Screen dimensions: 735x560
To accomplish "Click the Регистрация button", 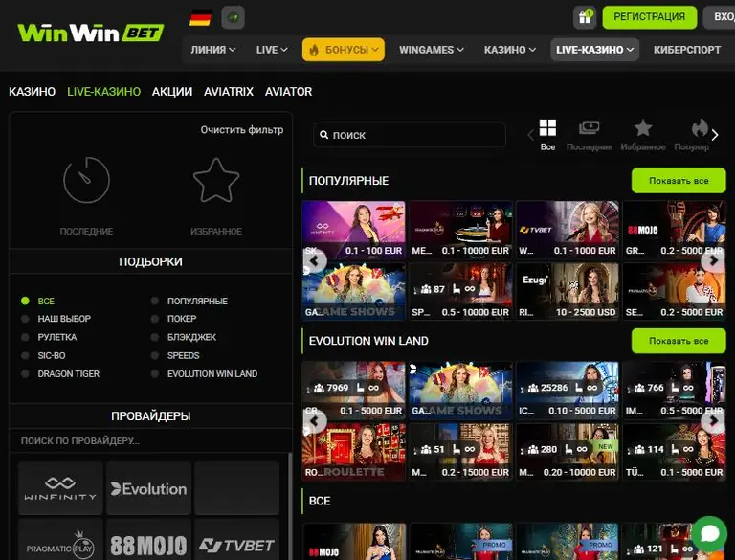I will (x=649, y=17).
